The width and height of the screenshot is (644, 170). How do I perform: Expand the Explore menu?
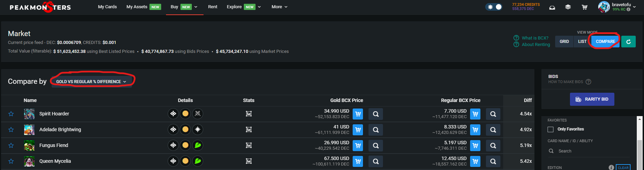(244, 7)
